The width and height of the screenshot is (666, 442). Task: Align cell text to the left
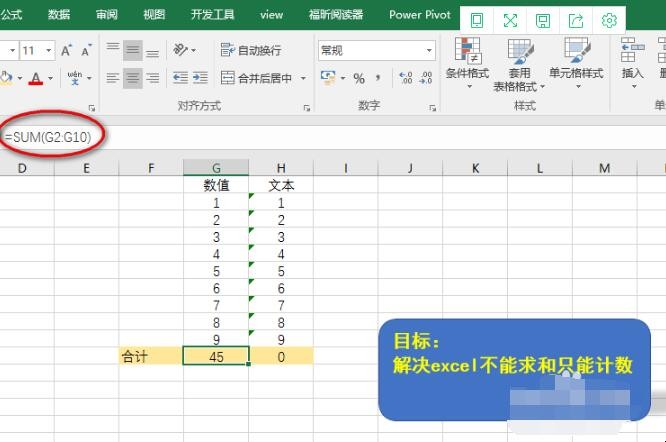113,78
